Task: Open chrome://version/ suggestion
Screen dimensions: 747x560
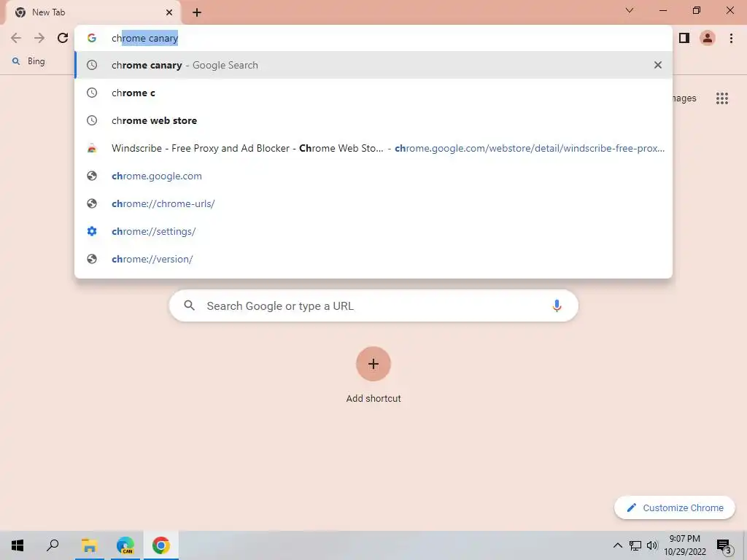Action: click(x=373, y=259)
